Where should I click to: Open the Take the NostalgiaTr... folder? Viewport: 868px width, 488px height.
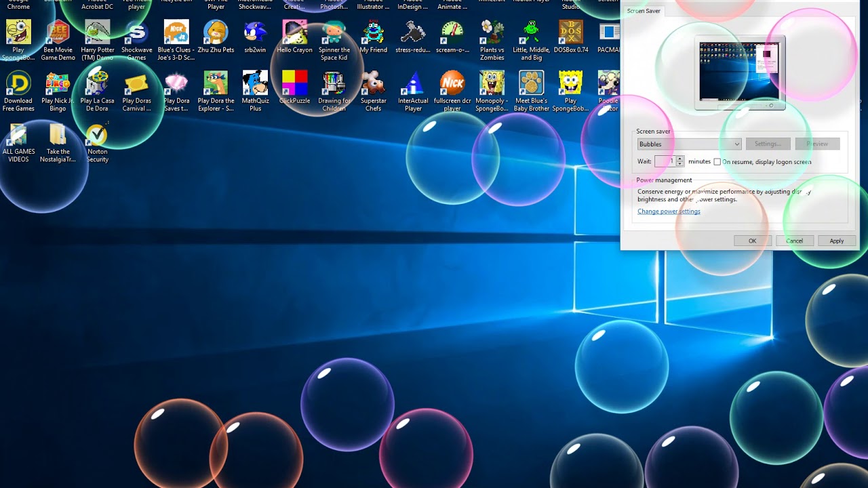(58, 143)
